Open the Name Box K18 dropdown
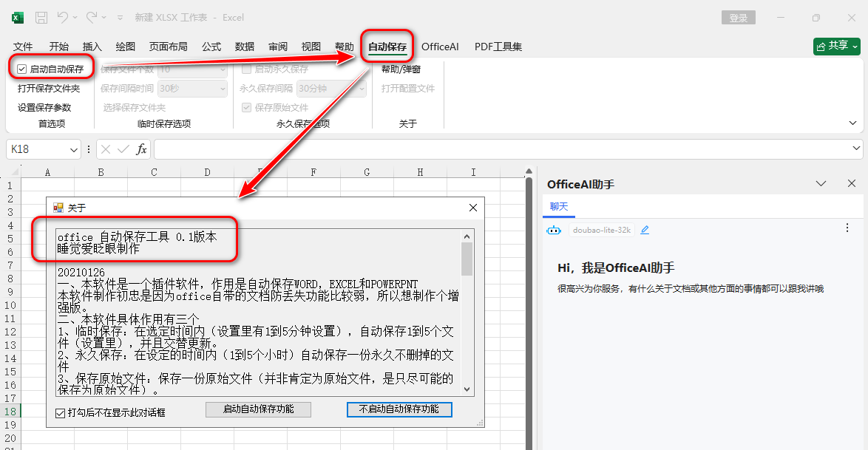Screen dimensions: 868x450 click(74, 149)
